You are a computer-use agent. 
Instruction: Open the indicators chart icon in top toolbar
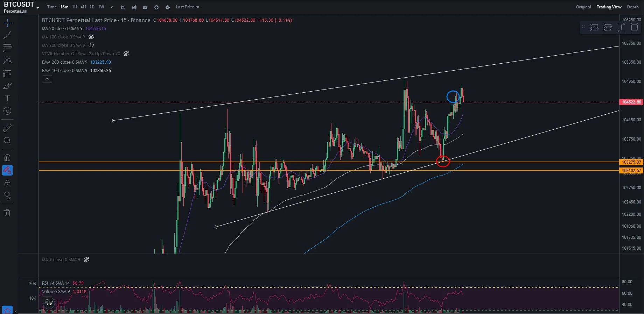[x=123, y=7]
